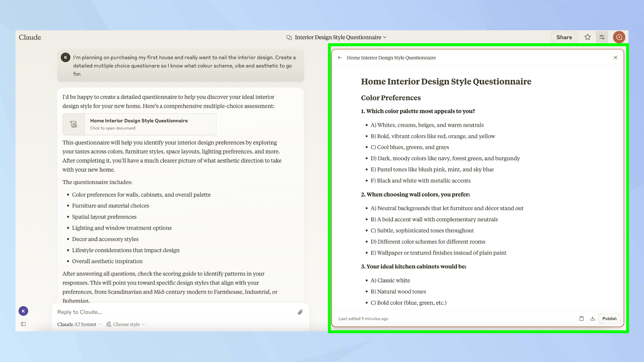The image size is (644, 362).
Task: Click the Claude logo
Action: (x=30, y=37)
